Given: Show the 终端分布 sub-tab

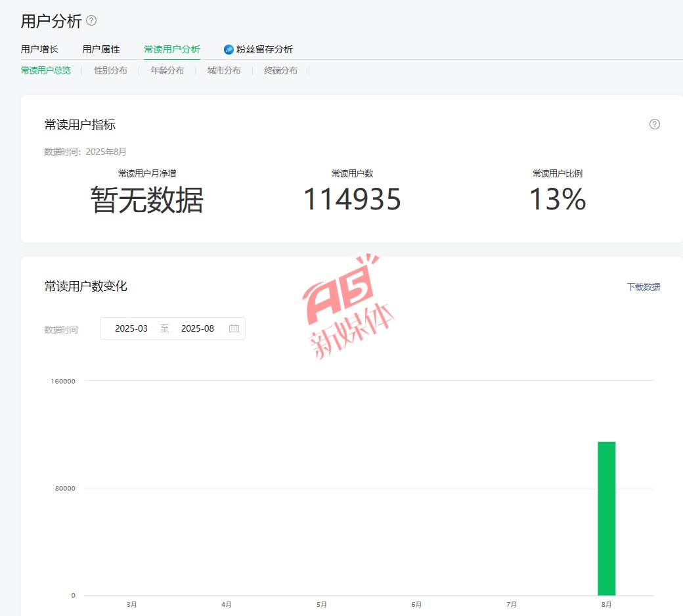Looking at the screenshot, I should coord(280,70).
